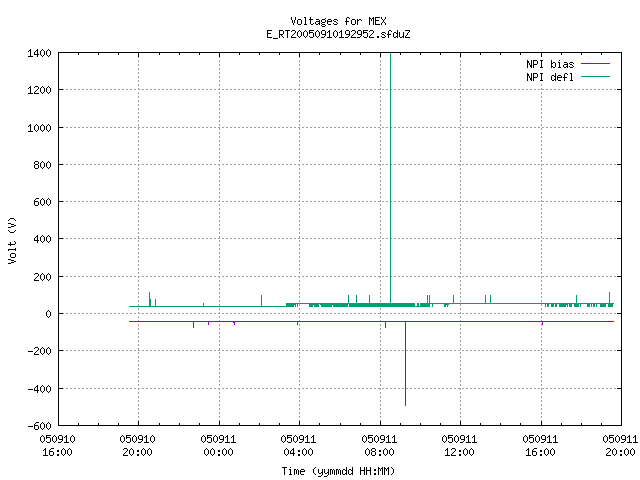This screenshot has width=640, height=480.
Task: Select the filename E_RT20050910192952.sfduZ subtitle
Action: tap(338, 34)
